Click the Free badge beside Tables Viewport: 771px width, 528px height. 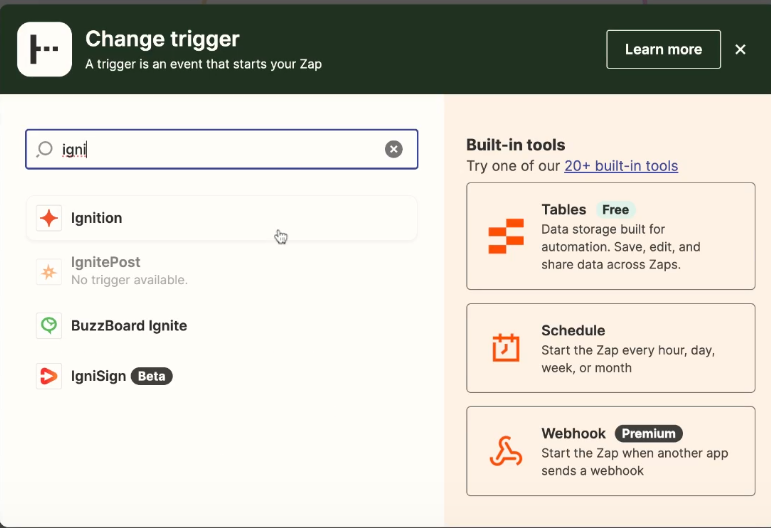click(x=616, y=209)
